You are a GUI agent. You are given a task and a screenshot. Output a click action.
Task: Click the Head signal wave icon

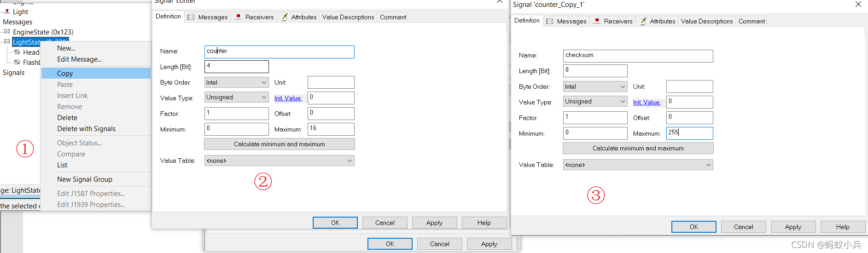[17, 52]
